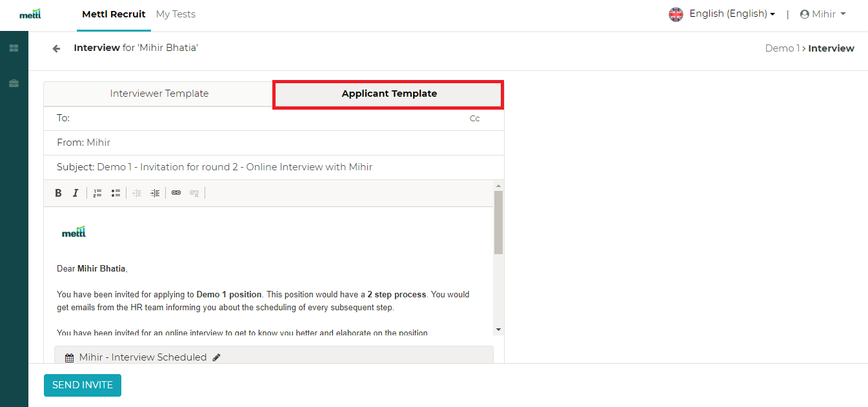Click the Subject line field
Image resolution: width=868 pixels, height=407 pixels.
274,167
